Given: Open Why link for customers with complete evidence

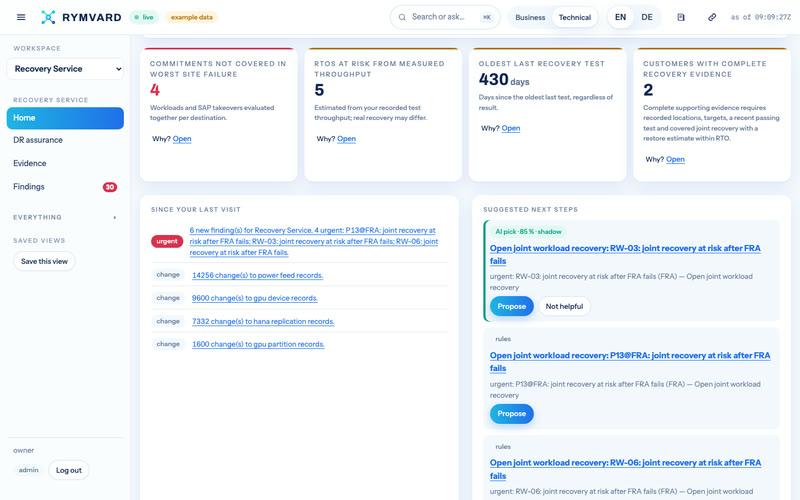Looking at the screenshot, I should 675,160.
